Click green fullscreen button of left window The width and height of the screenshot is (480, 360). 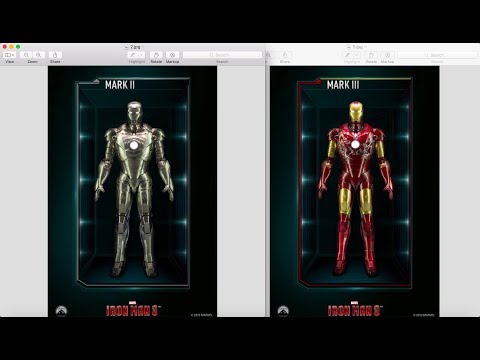[x=18, y=47]
